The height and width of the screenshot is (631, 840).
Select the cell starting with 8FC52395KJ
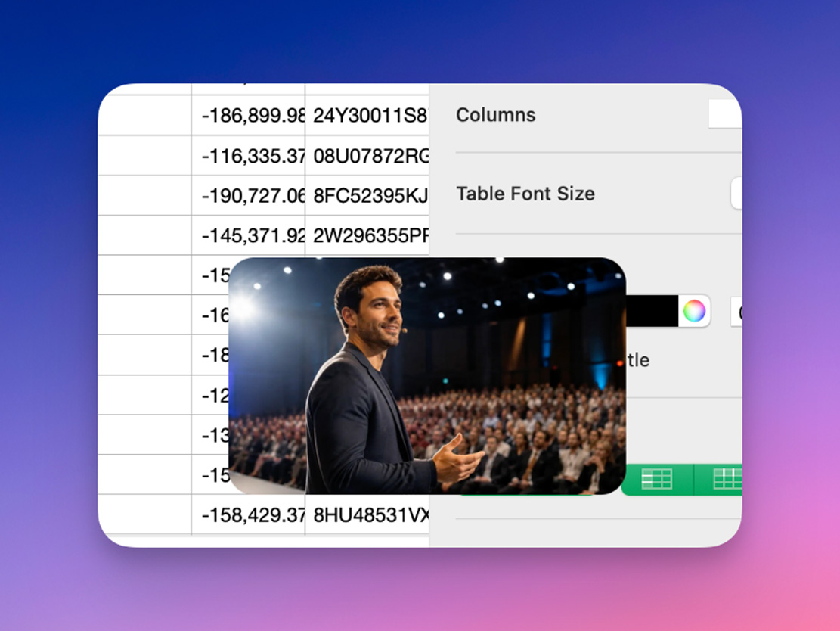pos(367,196)
